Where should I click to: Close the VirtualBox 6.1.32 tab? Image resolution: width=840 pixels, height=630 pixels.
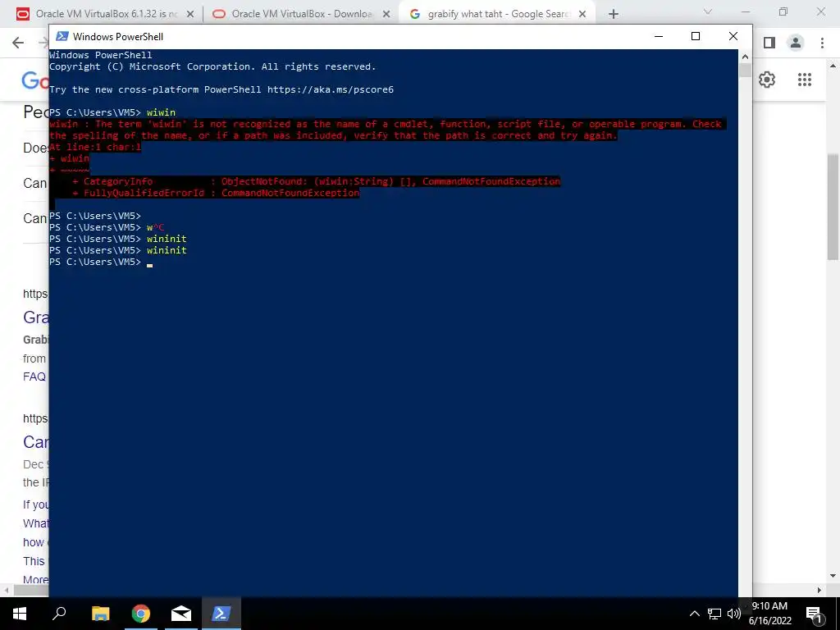[x=189, y=15]
